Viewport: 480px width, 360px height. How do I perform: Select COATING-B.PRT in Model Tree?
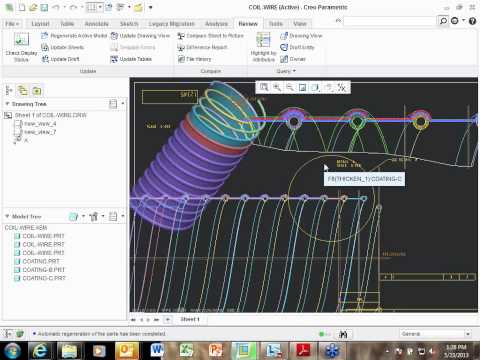pyautogui.click(x=40, y=270)
